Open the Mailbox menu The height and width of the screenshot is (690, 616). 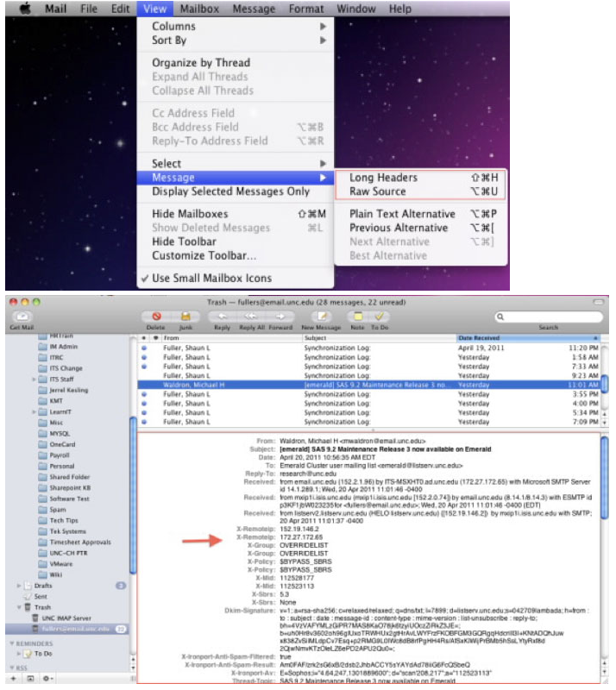pyautogui.click(x=199, y=9)
